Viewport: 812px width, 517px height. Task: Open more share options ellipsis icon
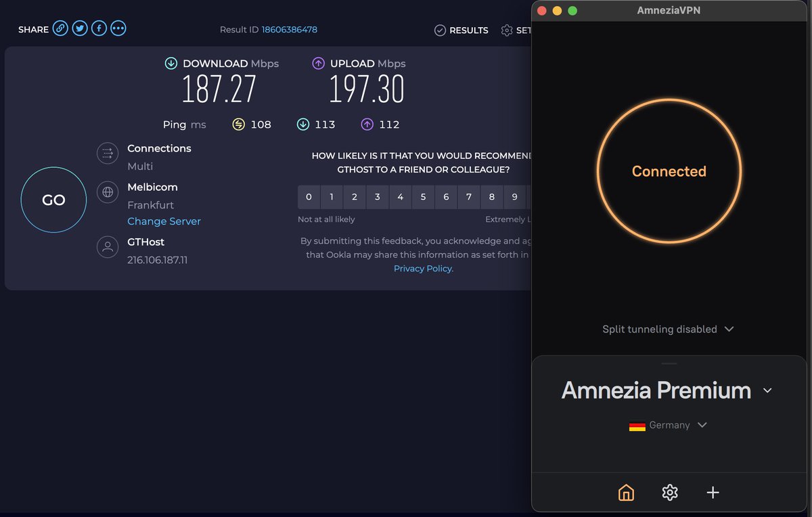pyautogui.click(x=118, y=28)
